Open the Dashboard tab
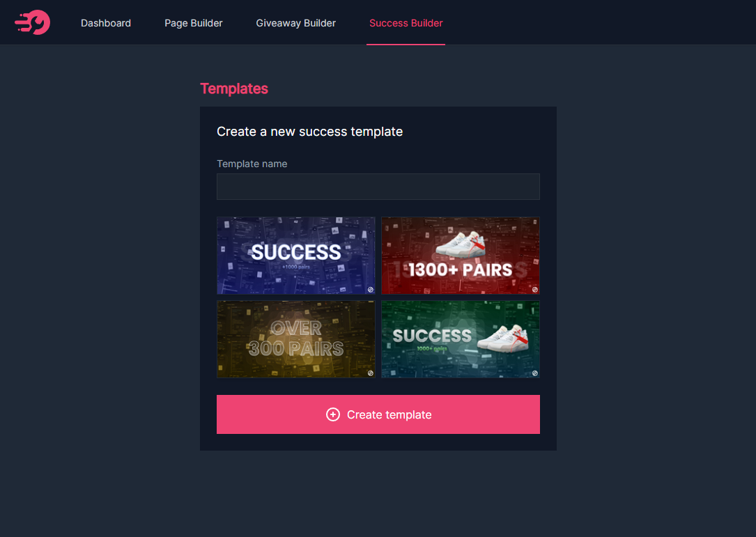The height and width of the screenshot is (537, 756). (x=106, y=23)
